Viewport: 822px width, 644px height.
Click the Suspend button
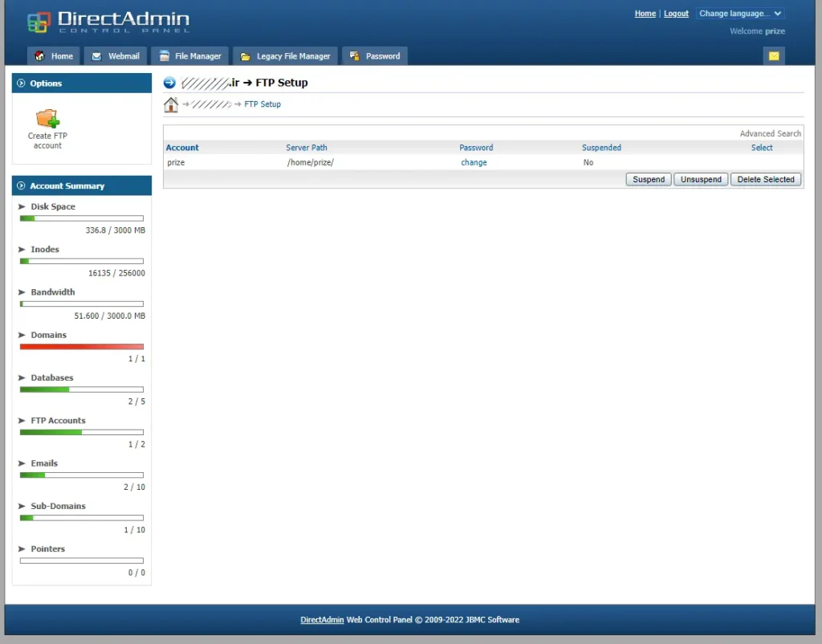[648, 179]
